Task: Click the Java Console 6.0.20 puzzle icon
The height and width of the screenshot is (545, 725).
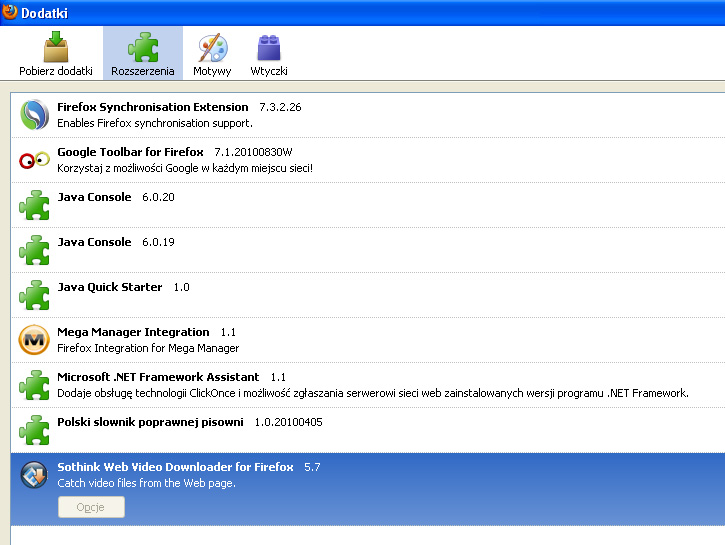Action: (x=35, y=205)
